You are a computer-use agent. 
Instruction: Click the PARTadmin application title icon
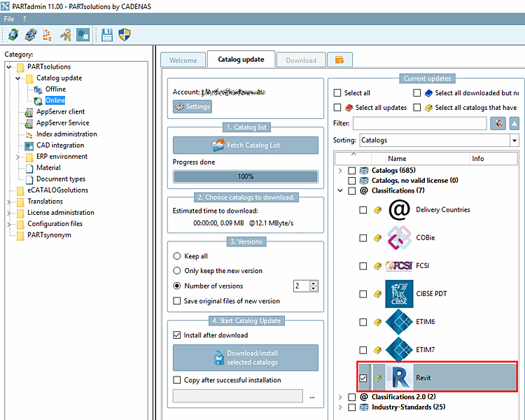point(5,6)
